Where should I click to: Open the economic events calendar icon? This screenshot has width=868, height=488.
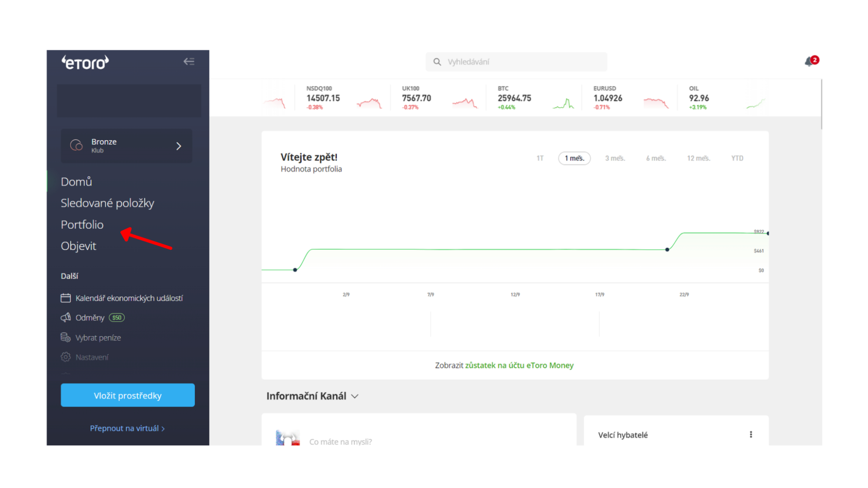[66, 298]
